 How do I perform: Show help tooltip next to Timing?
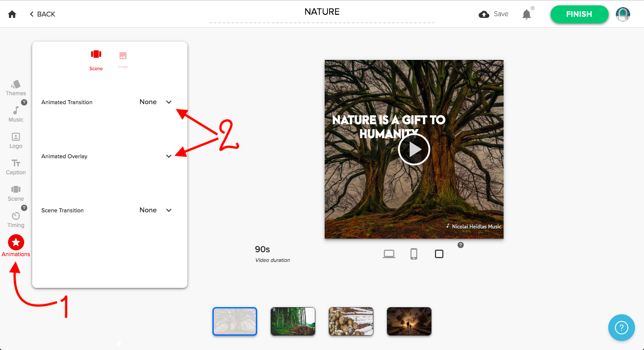click(24, 208)
